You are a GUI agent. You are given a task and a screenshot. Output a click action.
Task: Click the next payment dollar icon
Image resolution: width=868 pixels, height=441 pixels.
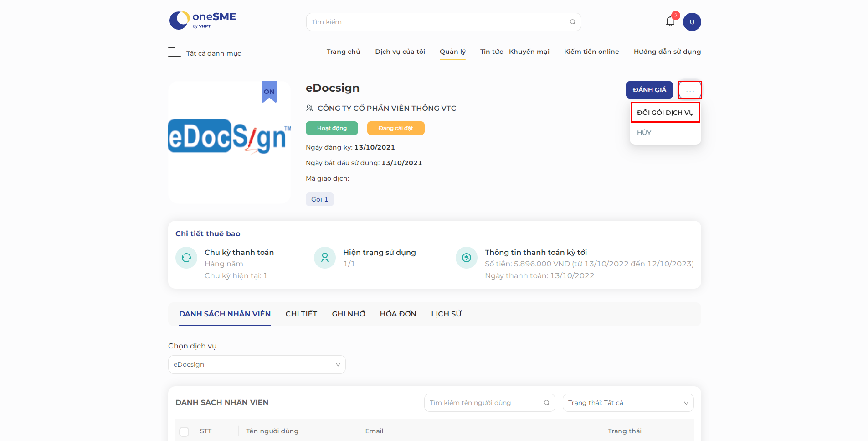[x=467, y=258]
